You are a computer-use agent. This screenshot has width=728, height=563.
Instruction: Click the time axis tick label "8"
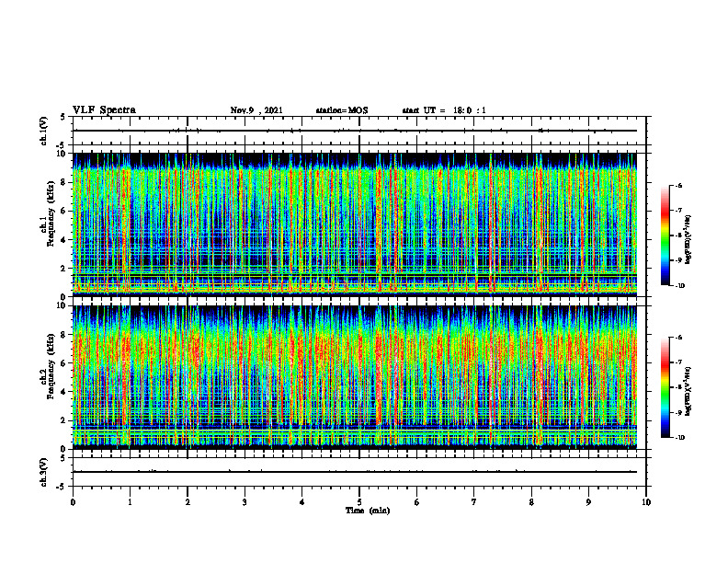tap(531, 502)
